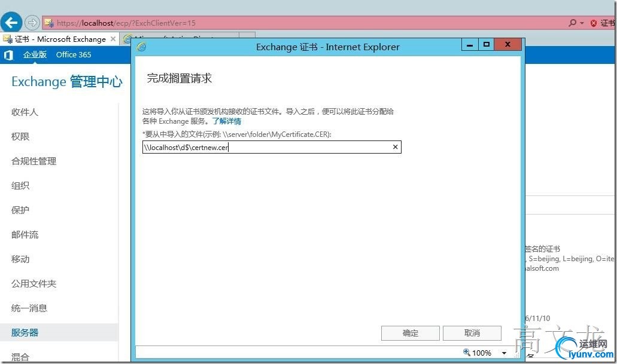Open 合规性管理 in the left navigation

pos(34,161)
